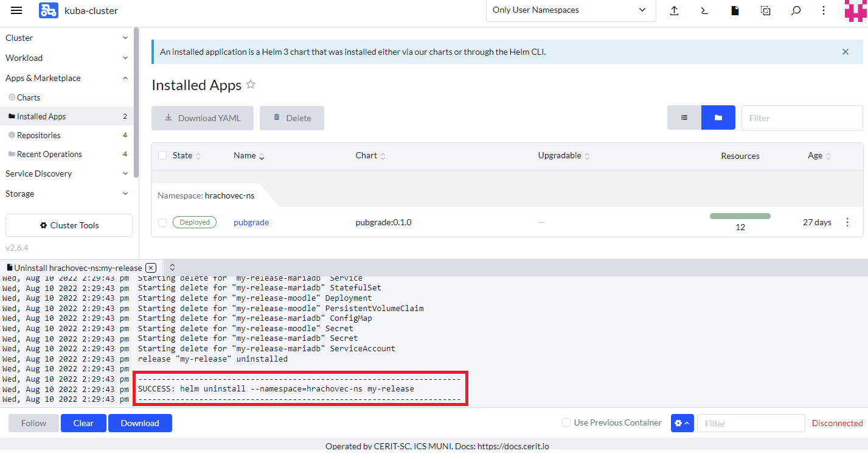Favorite Installed Apps with the star icon

coord(251,85)
